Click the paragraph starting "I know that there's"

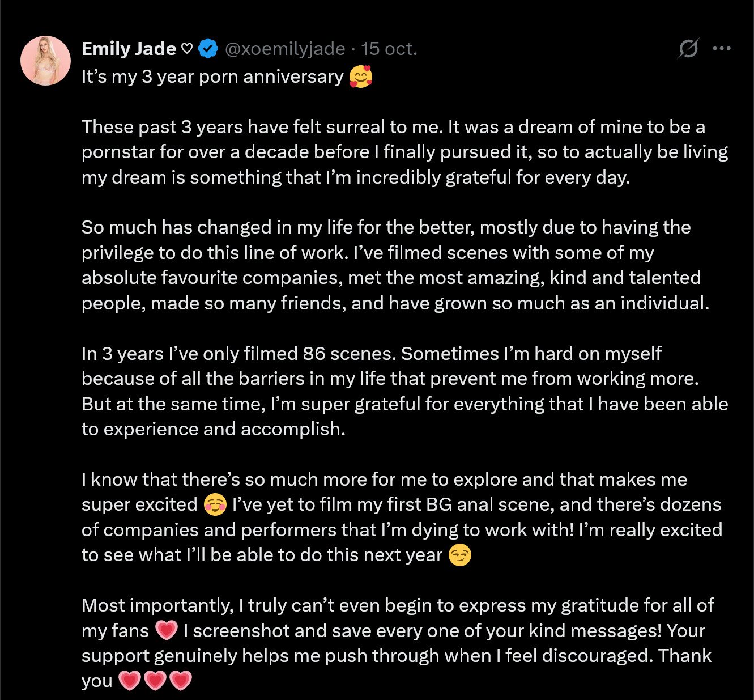(x=397, y=517)
